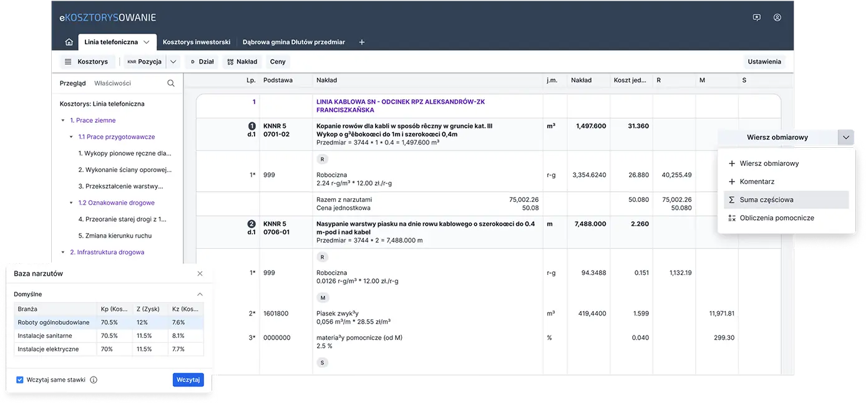Image resolution: width=868 pixels, height=404 pixels.
Task: Toggle Wczytaj same stawki checkbox
Action: pyautogui.click(x=20, y=380)
